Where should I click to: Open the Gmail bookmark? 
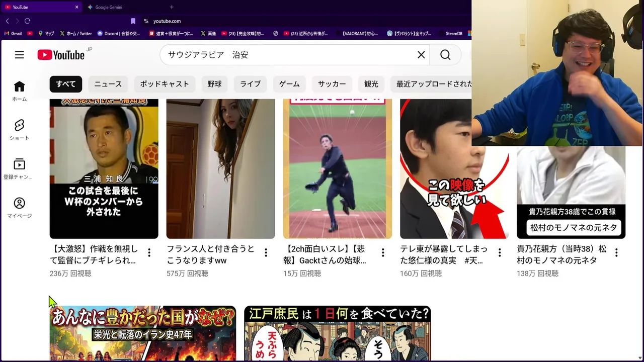[13, 34]
